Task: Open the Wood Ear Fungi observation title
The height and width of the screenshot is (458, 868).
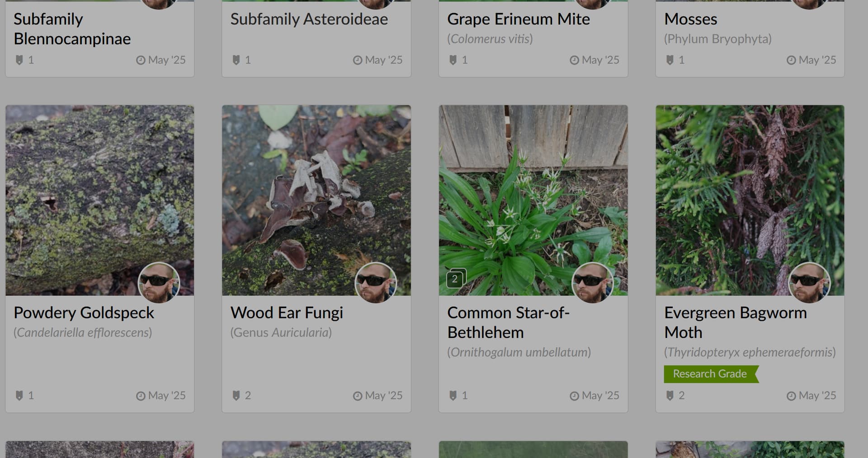Action: (287, 313)
